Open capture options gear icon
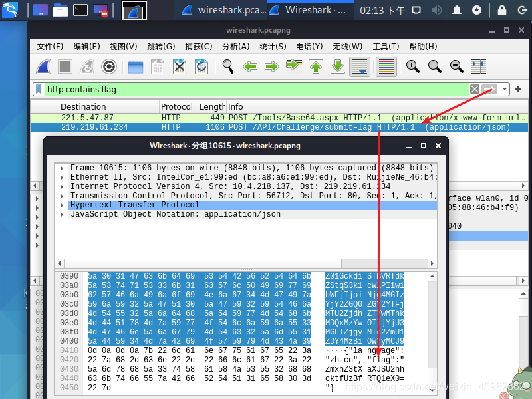Viewport: 532px width, 399px height. click(109, 66)
